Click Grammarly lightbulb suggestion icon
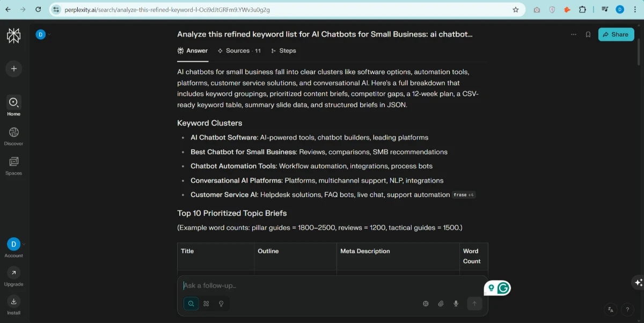Image resolution: width=644 pixels, height=323 pixels. tap(491, 288)
